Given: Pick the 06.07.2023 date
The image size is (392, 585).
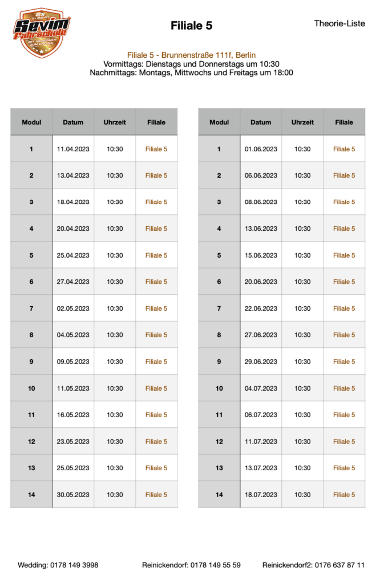Looking at the screenshot, I should point(261,415).
